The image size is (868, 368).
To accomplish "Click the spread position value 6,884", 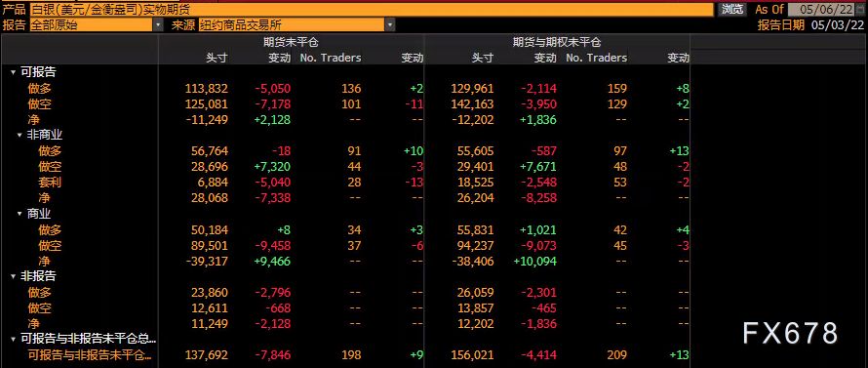I will [213, 183].
